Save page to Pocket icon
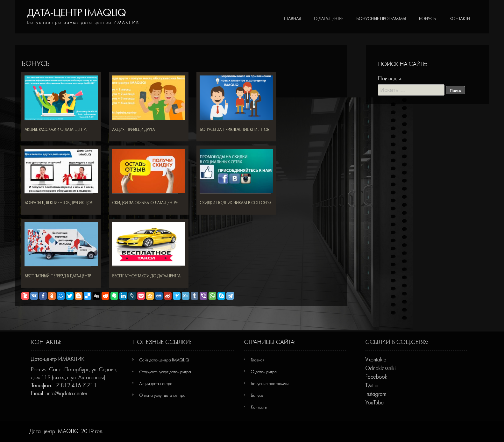This screenshot has width=504, height=442. (141, 296)
